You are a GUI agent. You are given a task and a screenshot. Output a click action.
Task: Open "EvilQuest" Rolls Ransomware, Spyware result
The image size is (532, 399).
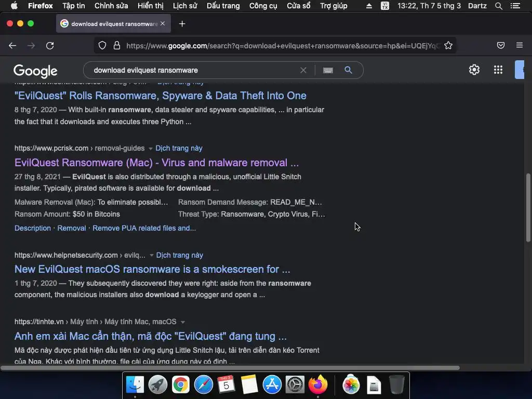tap(160, 96)
